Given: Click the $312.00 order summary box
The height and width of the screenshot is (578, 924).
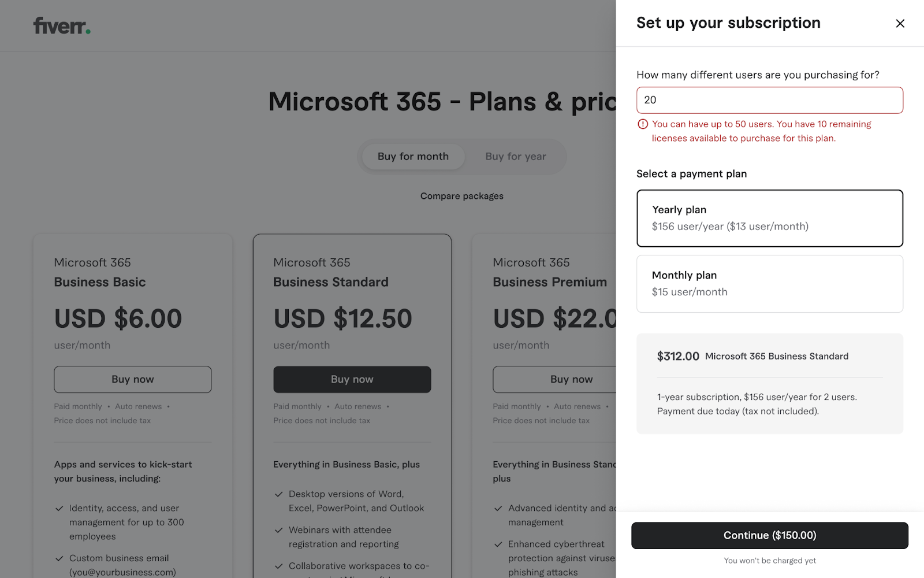Looking at the screenshot, I should click(x=769, y=383).
